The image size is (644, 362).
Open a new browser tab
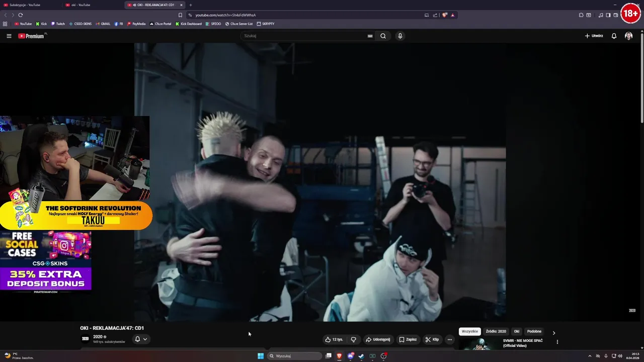(190, 5)
